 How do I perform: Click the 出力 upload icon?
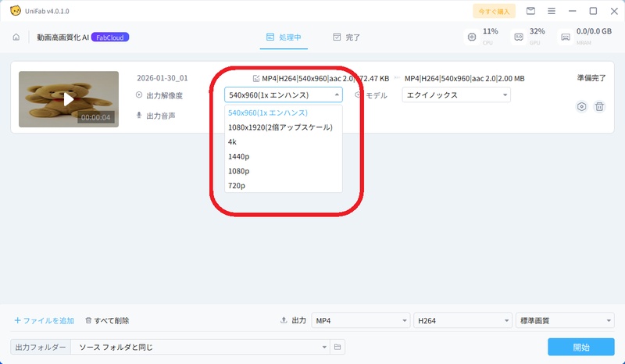click(284, 320)
